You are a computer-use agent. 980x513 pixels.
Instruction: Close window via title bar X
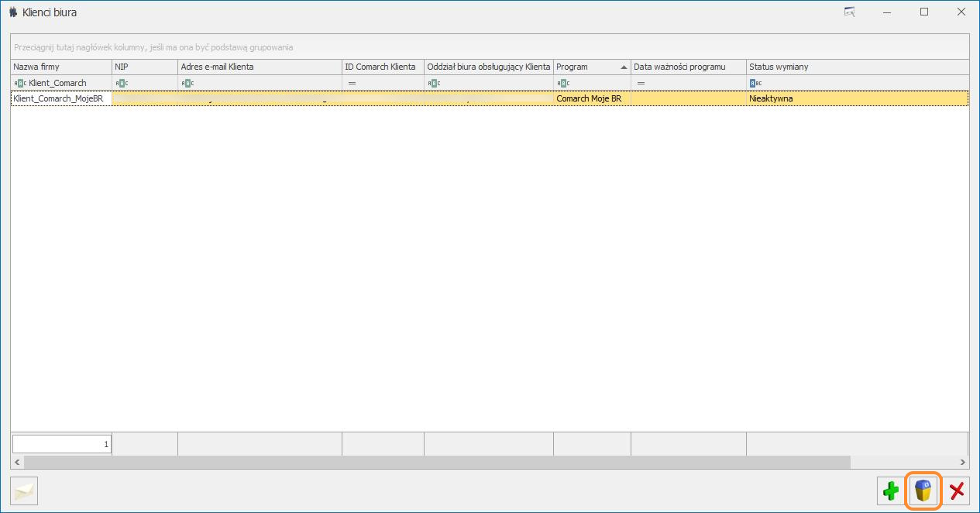tap(961, 12)
